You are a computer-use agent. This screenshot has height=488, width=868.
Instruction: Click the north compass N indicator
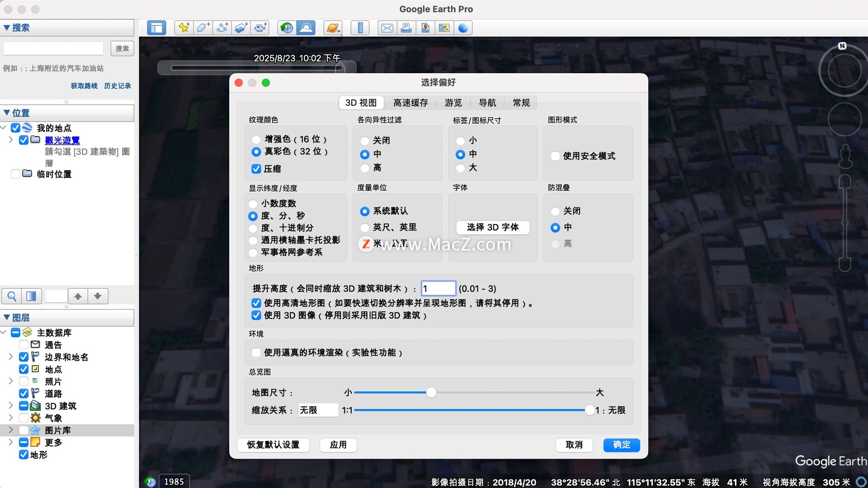click(842, 46)
